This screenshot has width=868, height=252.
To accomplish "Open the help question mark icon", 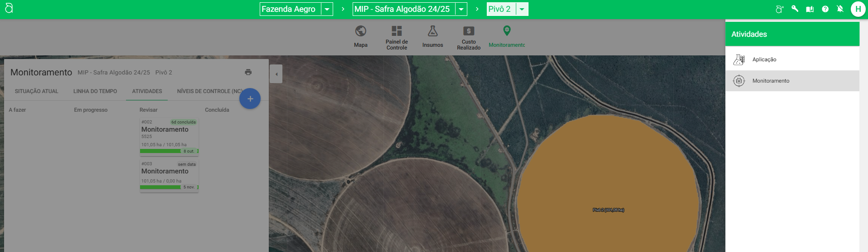I will 825,9.
